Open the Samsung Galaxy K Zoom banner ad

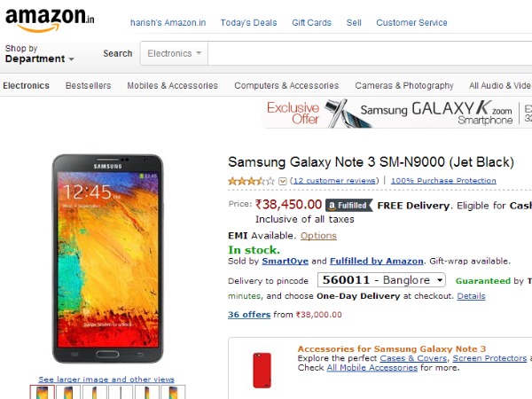pos(397,113)
